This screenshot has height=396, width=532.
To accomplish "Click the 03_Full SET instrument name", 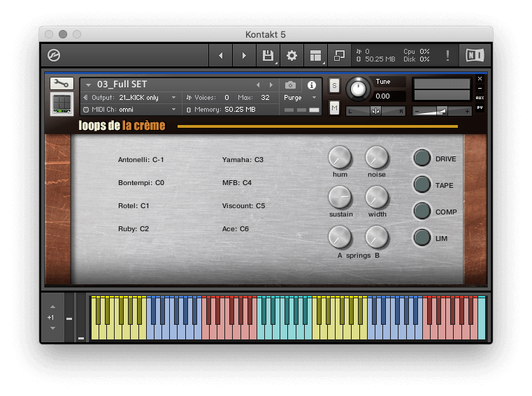I will (122, 85).
